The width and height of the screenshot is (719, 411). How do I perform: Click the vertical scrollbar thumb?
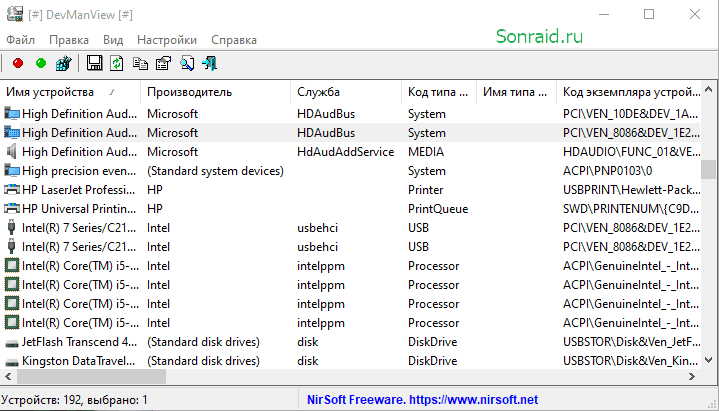tap(708, 169)
